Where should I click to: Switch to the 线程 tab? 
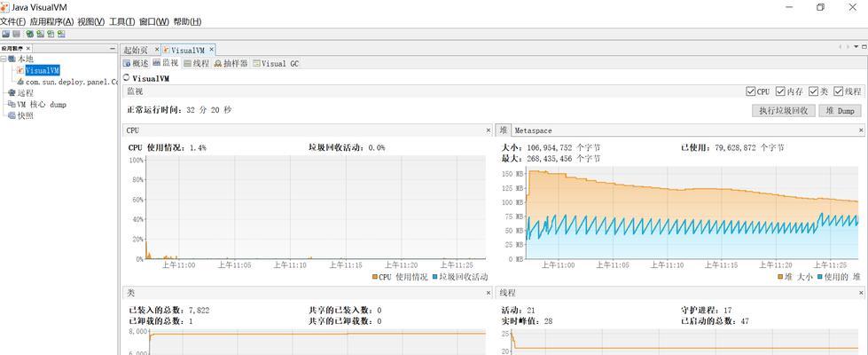click(197, 63)
